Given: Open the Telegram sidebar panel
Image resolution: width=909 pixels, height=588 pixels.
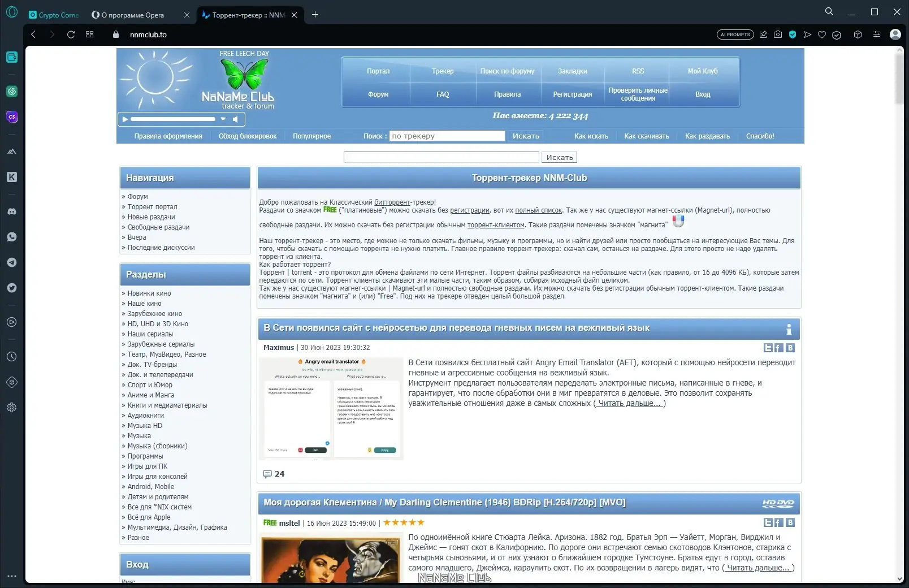Looking at the screenshot, I should (x=12, y=262).
